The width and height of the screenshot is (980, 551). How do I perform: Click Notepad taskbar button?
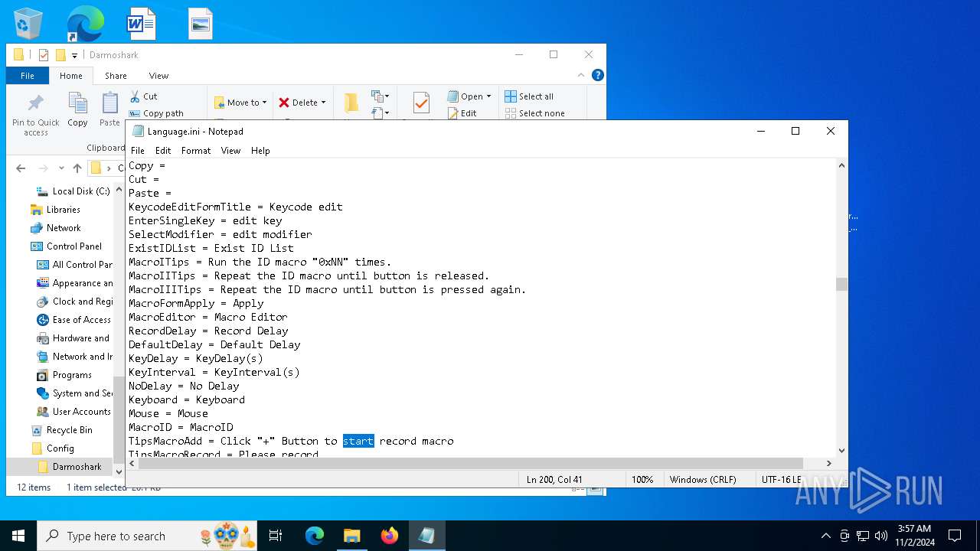[426, 536]
